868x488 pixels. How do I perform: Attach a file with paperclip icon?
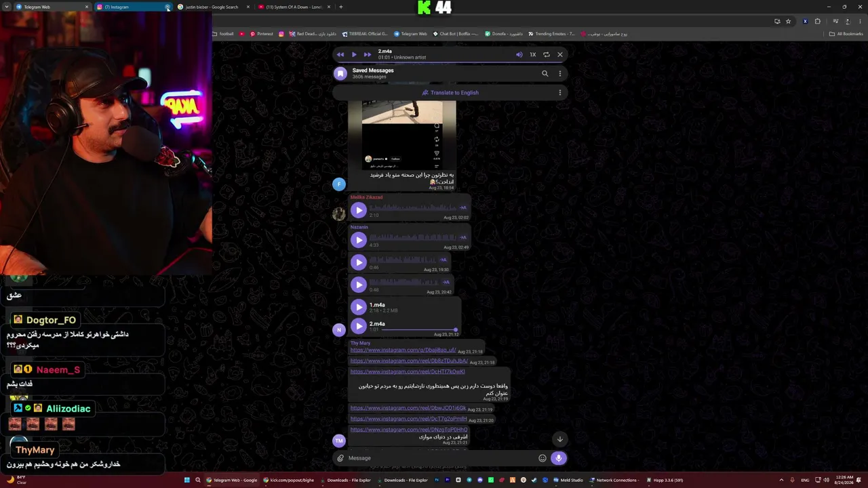pos(340,458)
